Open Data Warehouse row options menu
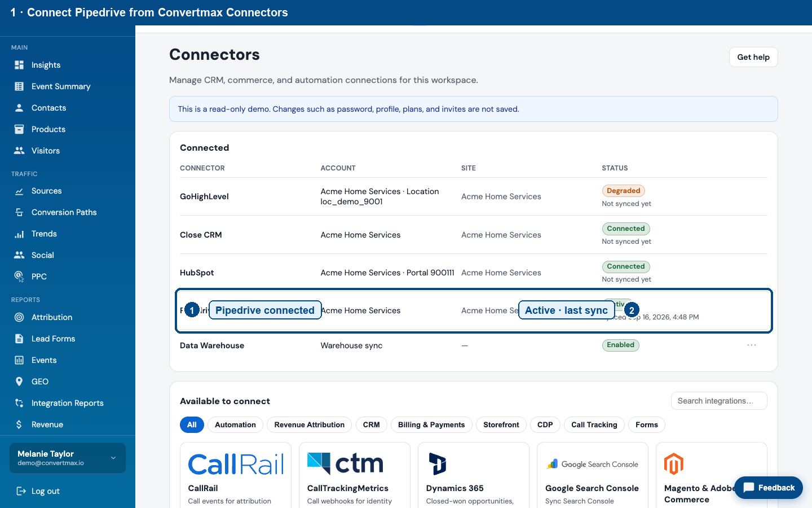Viewport: 812px width, 508px height. point(752,345)
